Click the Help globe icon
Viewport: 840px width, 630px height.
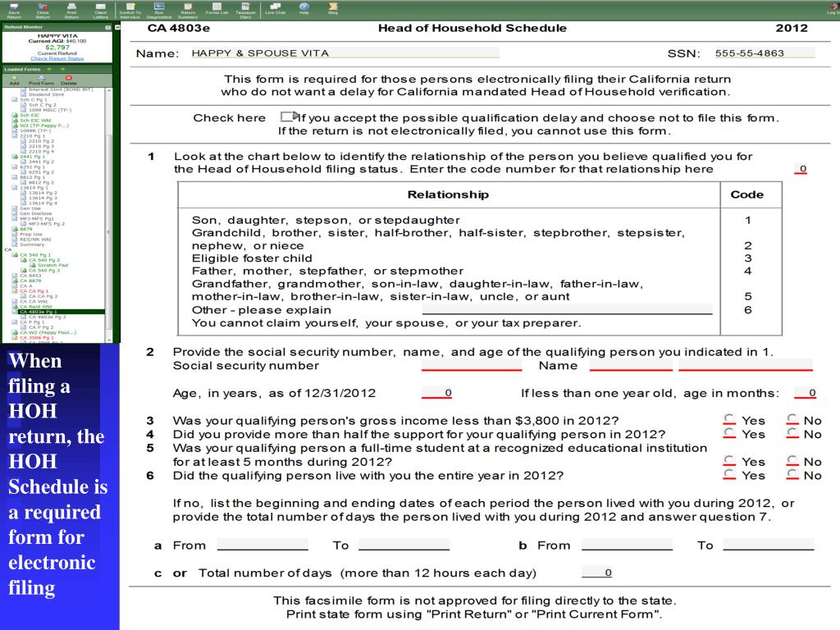tap(304, 8)
